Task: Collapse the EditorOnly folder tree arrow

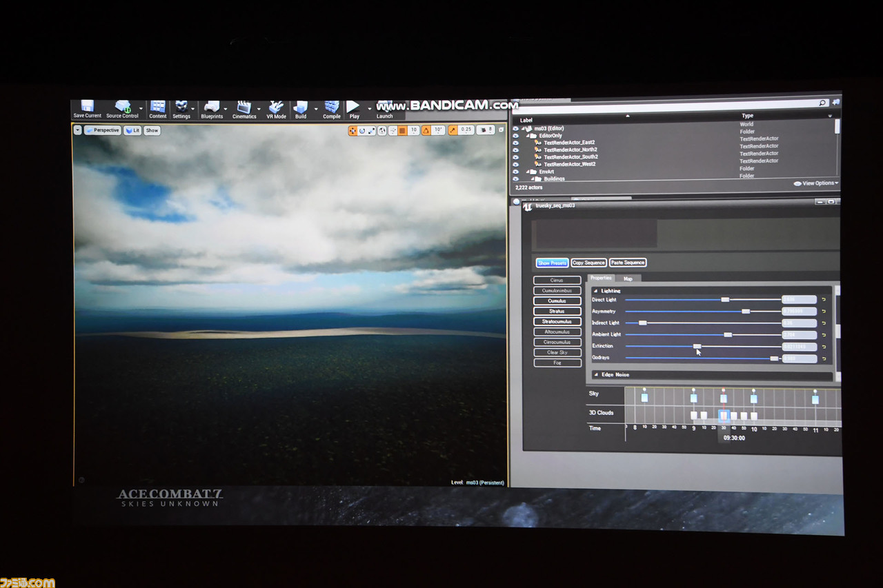Action: pyautogui.click(x=526, y=136)
